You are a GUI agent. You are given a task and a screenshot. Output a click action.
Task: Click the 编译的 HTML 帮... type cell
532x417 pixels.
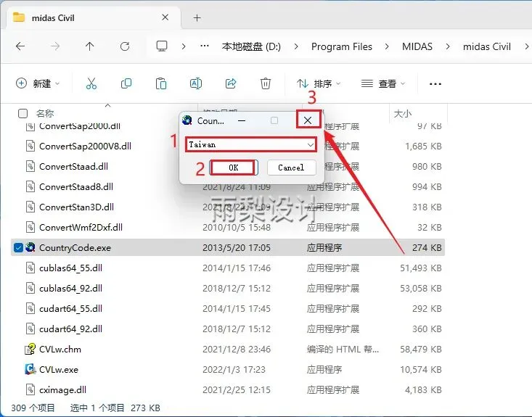click(343, 350)
